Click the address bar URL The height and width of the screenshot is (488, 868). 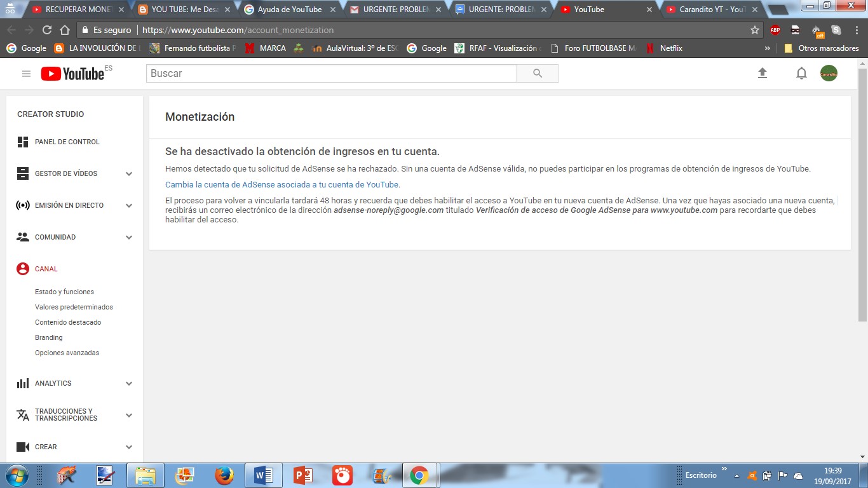point(238,30)
